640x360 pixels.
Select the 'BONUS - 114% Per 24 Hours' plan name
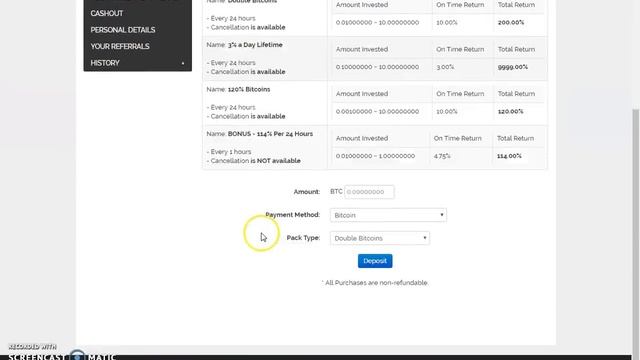tap(270, 134)
